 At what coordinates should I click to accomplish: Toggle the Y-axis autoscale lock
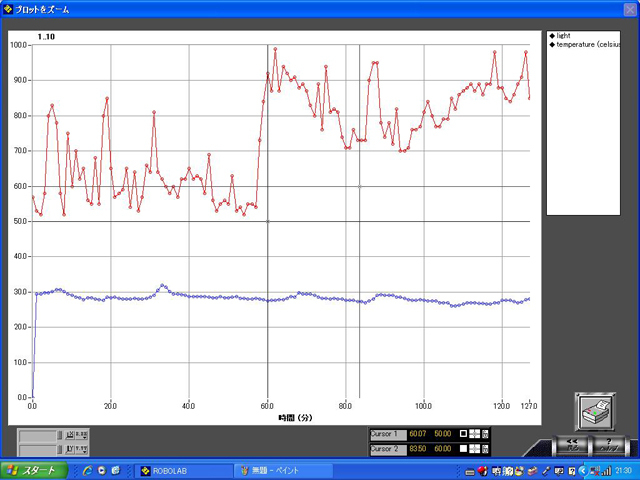pos(70,448)
